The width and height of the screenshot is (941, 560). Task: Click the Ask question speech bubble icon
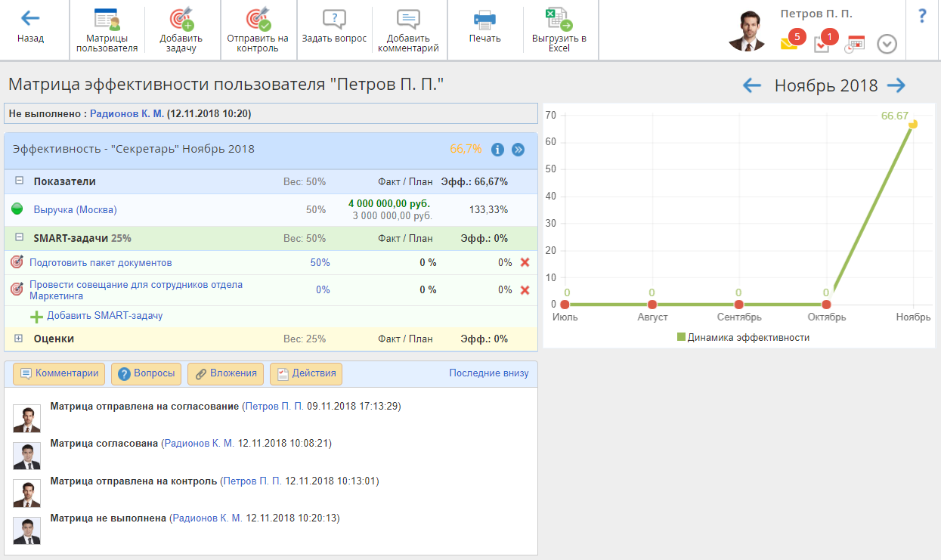tap(334, 19)
